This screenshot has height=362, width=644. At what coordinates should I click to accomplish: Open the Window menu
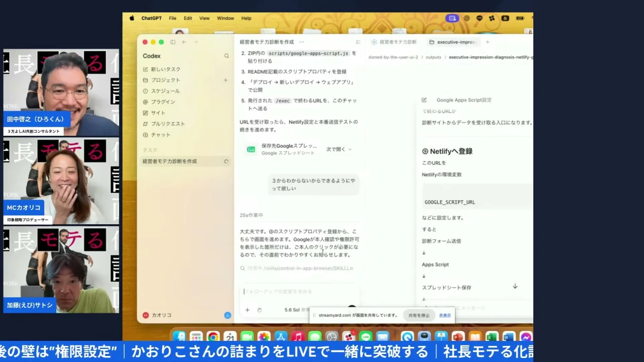[x=225, y=18]
